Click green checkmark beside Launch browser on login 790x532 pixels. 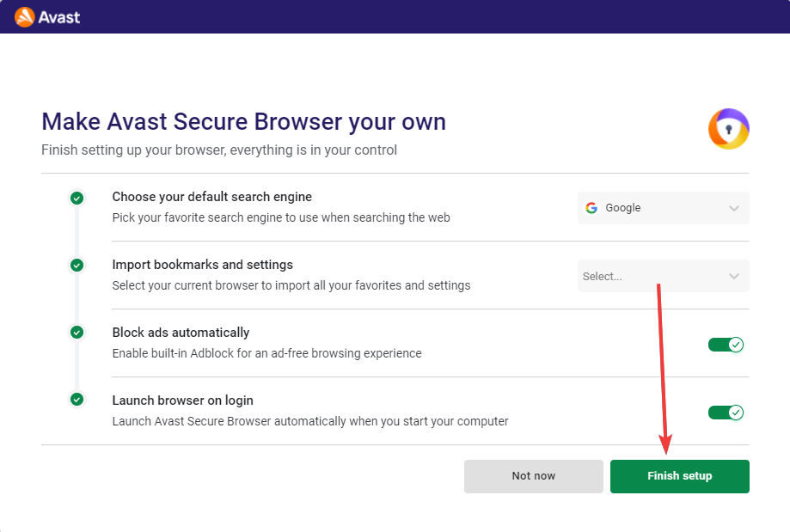click(x=77, y=400)
